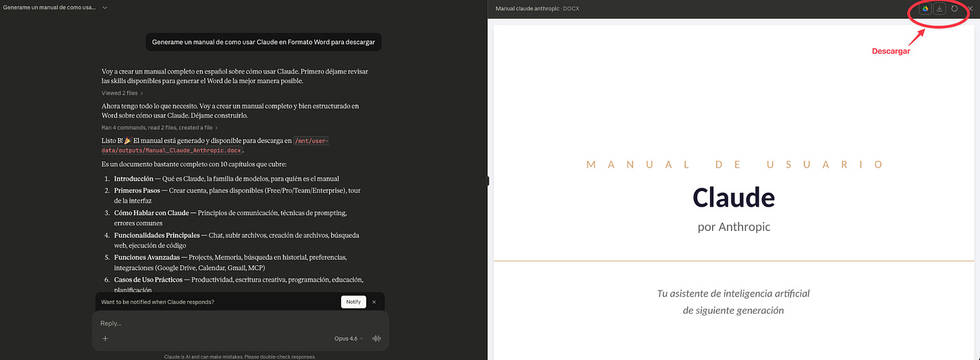980x360 pixels.
Task: Download the Manual claude anthropic DOCX file
Action: click(940, 9)
